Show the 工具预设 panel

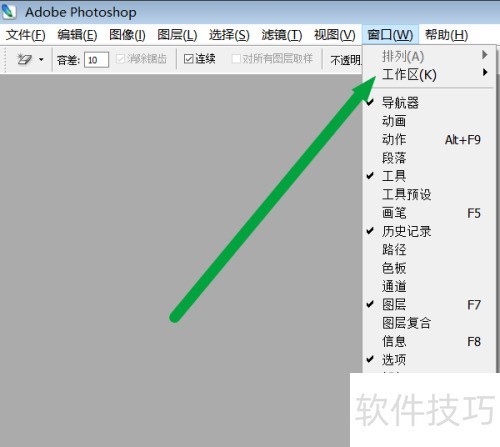click(x=428, y=194)
